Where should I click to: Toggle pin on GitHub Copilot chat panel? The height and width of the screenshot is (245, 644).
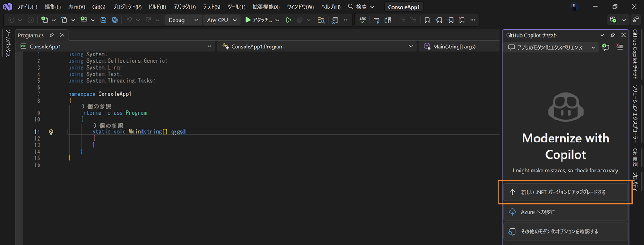click(613, 35)
